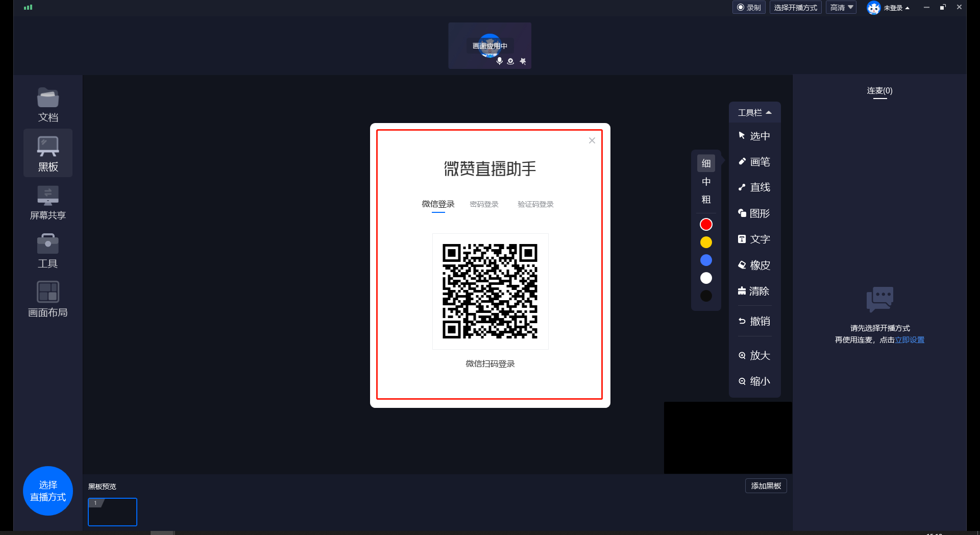
Task: Expand the 未登录 account menu
Action: click(896, 8)
